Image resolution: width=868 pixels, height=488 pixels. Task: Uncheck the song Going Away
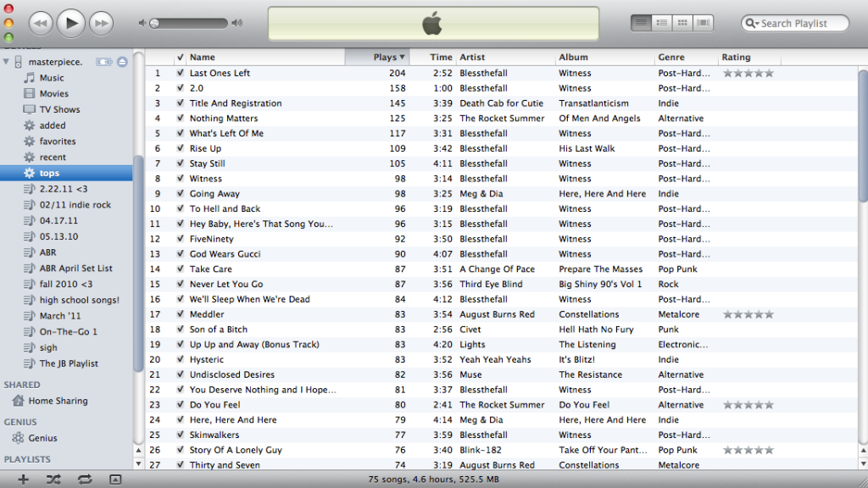click(x=180, y=194)
